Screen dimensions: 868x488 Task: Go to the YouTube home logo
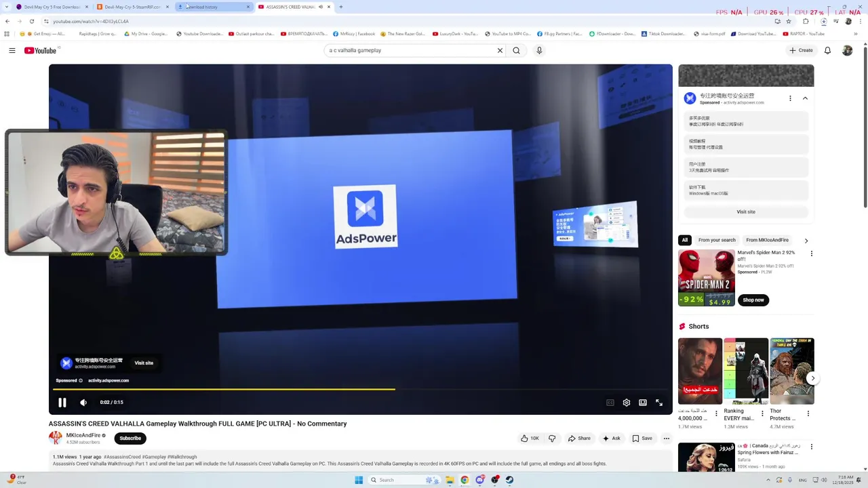coord(41,51)
